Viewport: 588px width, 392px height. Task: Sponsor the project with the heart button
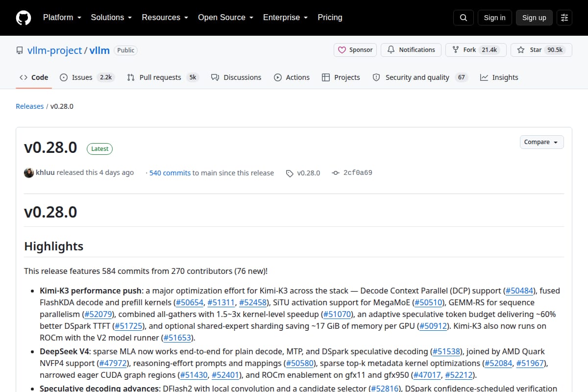[x=356, y=50]
